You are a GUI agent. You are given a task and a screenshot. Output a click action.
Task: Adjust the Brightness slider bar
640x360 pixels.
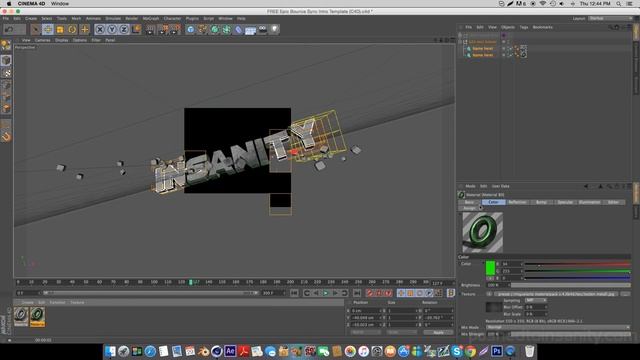pos(571,285)
